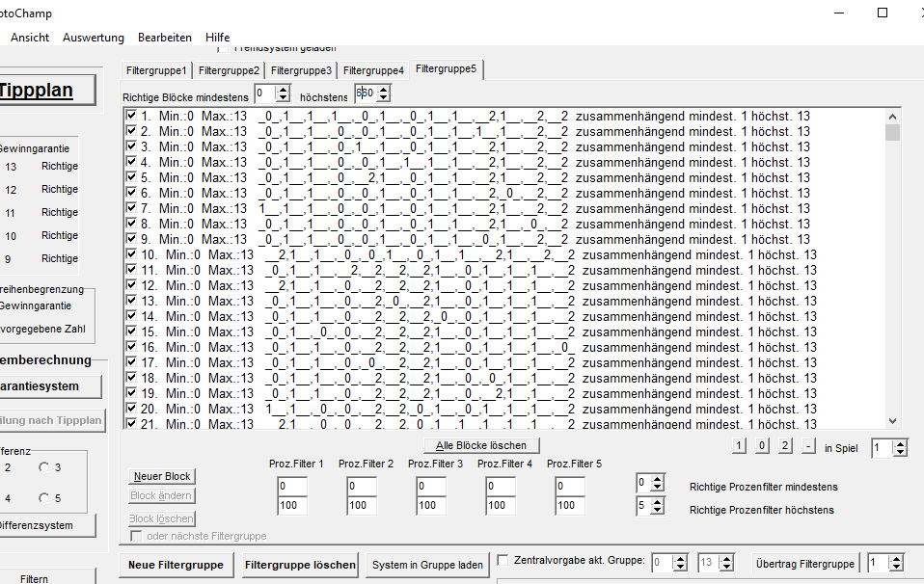Viewport: 924px width, 584px height.
Task: Click the 'System in Gruppe laden' button
Action: (x=428, y=565)
